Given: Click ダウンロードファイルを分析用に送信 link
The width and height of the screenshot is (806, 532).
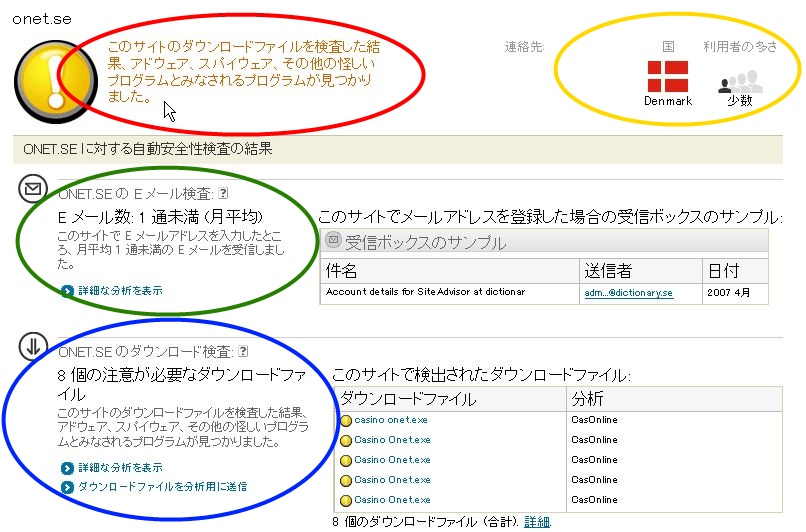Looking at the screenshot, I should (x=162, y=487).
